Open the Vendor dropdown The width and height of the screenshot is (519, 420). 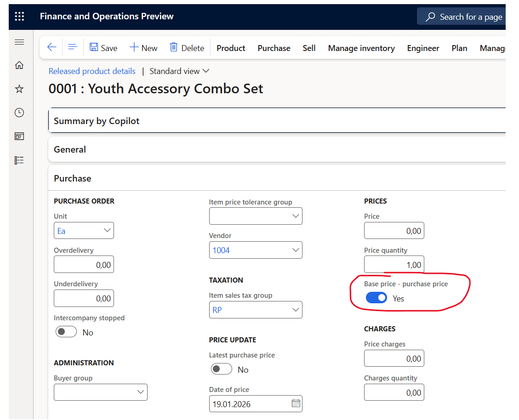click(296, 250)
